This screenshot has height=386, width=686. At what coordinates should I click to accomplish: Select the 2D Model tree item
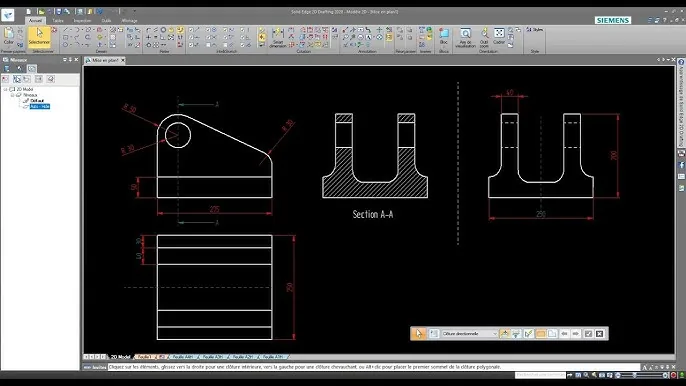pos(24,89)
